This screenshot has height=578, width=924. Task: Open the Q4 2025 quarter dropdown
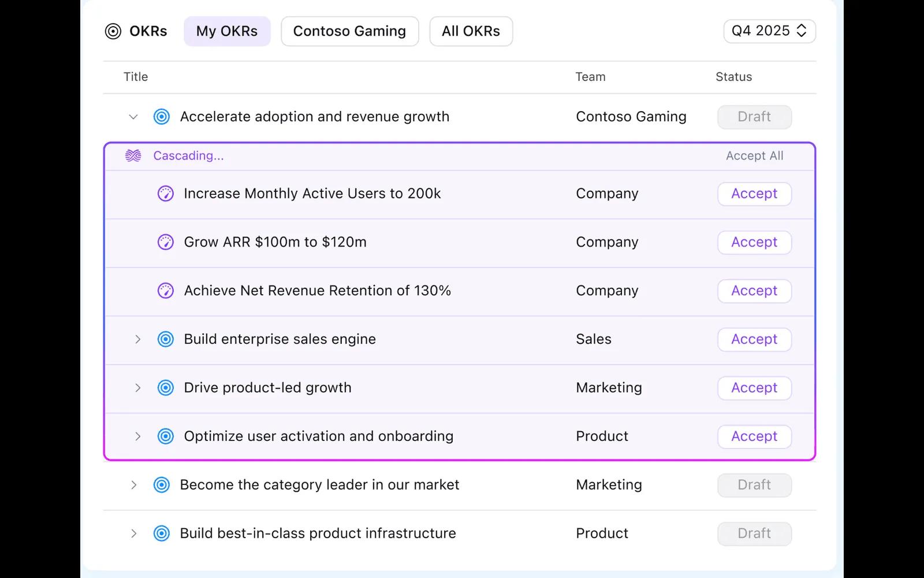pyautogui.click(x=769, y=31)
